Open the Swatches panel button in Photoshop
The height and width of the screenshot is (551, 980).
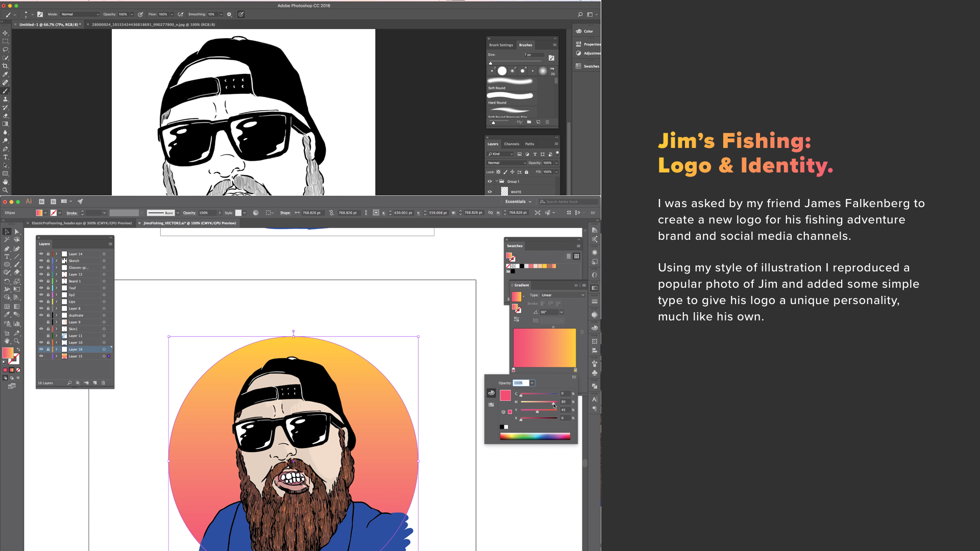[x=587, y=66]
